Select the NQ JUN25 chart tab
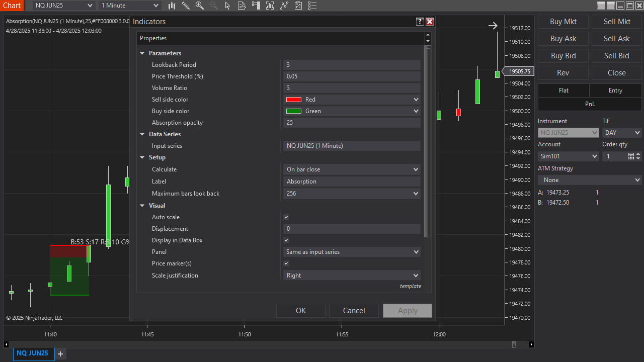This screenshot has width=644, height=362. click(x=33, y=353)
